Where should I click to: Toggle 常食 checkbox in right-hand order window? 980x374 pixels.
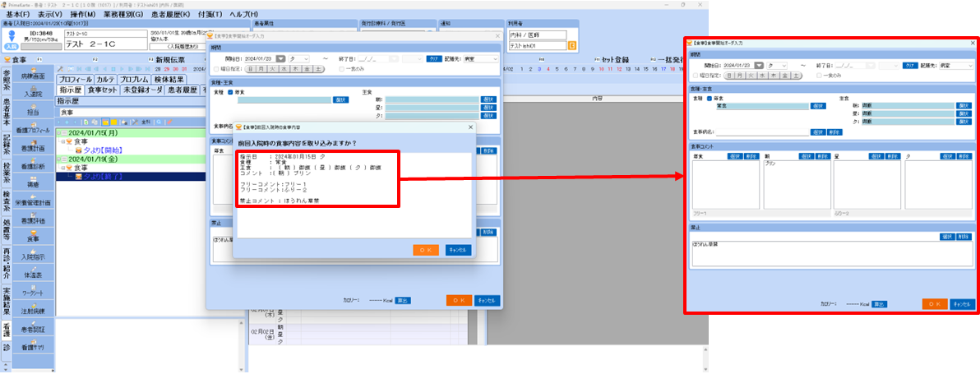710,98
